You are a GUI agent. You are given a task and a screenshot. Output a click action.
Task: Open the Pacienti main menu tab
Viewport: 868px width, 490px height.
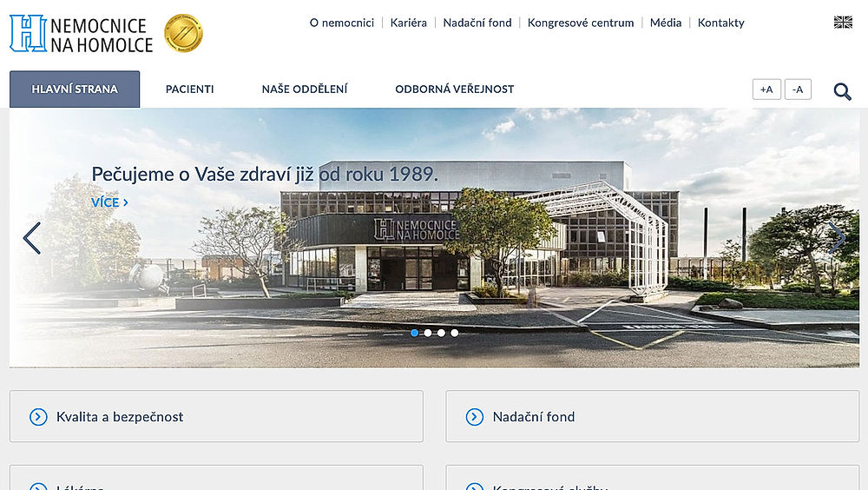(190, 89)
